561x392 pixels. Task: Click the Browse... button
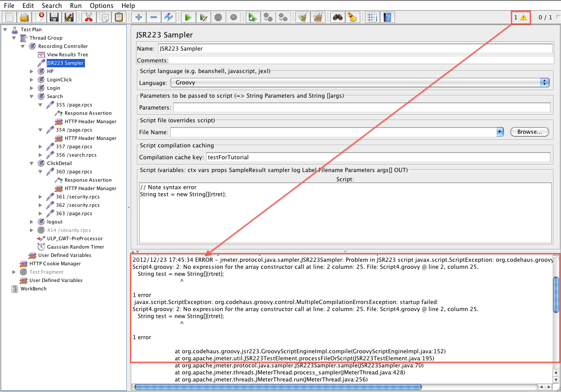tap(529, 132)
